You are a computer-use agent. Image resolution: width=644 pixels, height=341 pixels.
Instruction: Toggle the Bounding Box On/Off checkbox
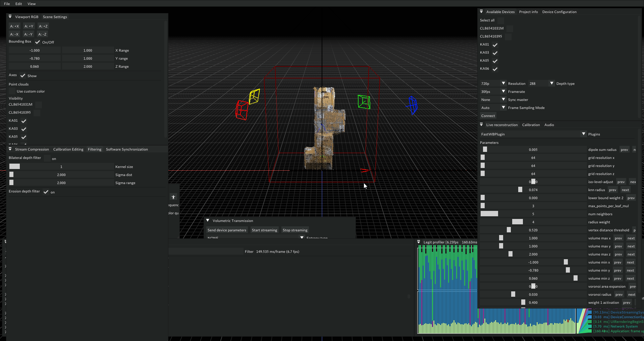38,42
